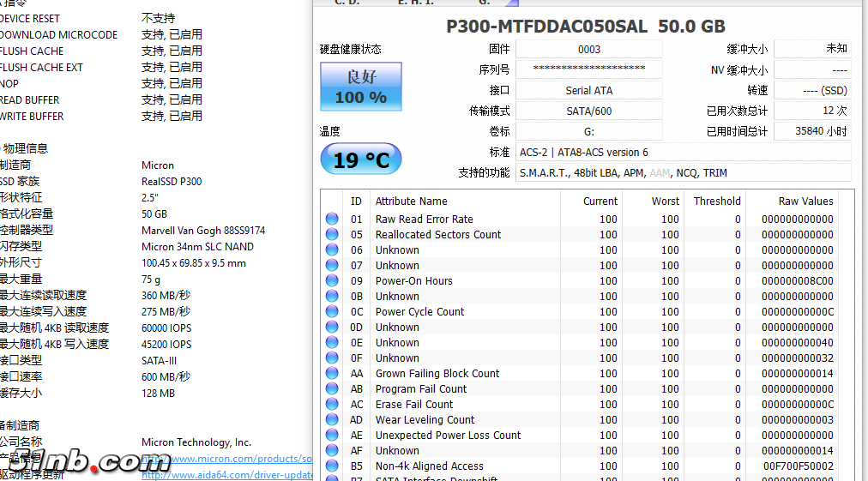Screen dimensions: 868x481
Task: Click the Power Cycle Count status orb
Action: pos(332,312)
